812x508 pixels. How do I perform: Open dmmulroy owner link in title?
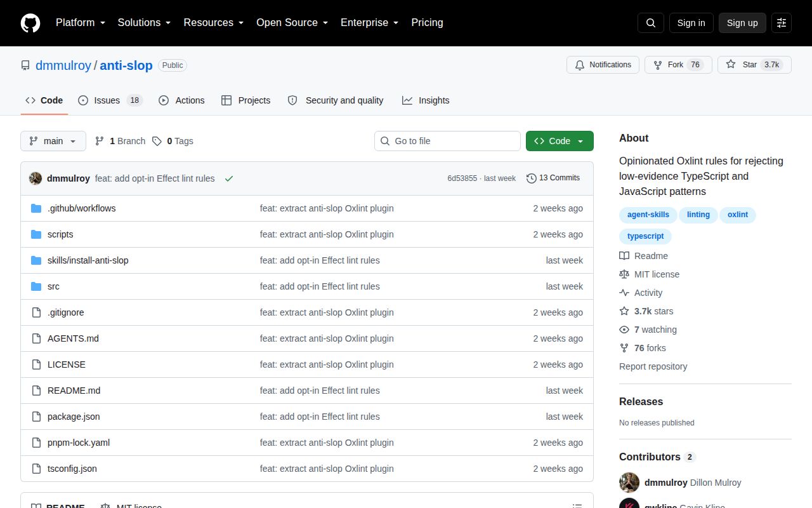63,65
